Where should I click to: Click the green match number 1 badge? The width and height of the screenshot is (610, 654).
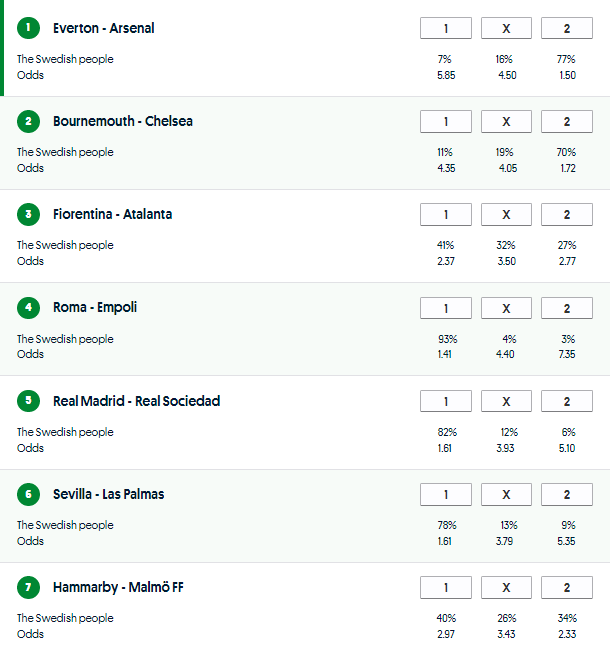[x=28, y=28]
